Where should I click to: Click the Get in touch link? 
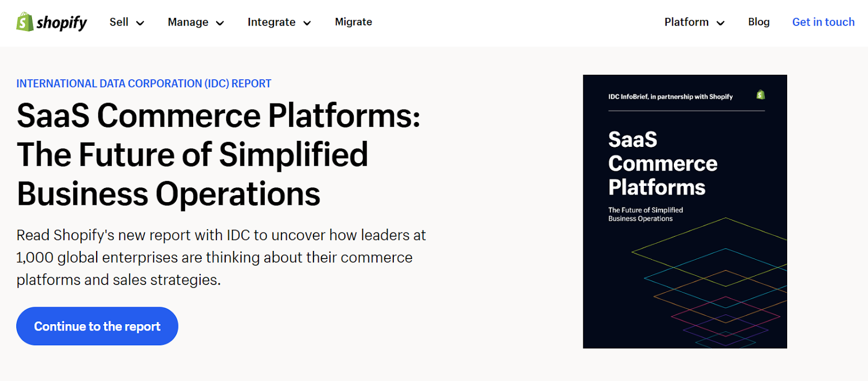pyautogui.click(x=824, y=22)
